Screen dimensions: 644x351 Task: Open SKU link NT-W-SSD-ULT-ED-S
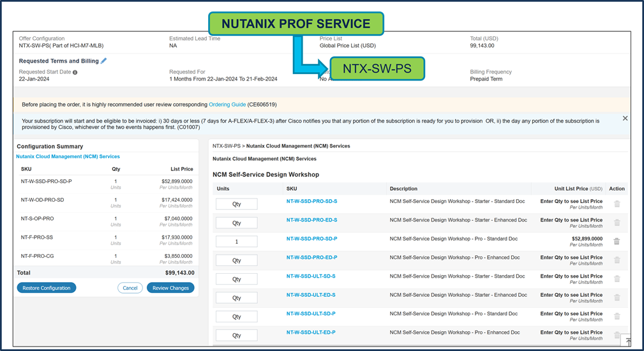point(311,295)
